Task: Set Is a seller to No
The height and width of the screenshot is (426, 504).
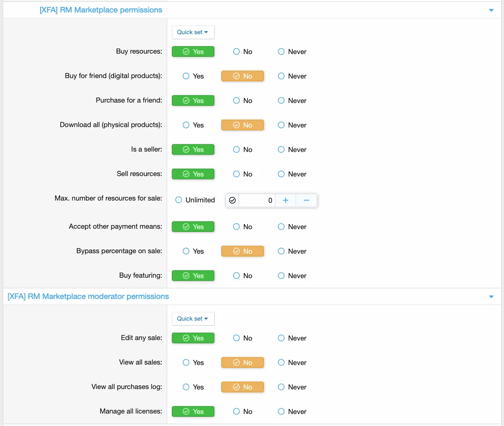Action: coord(243,150)
